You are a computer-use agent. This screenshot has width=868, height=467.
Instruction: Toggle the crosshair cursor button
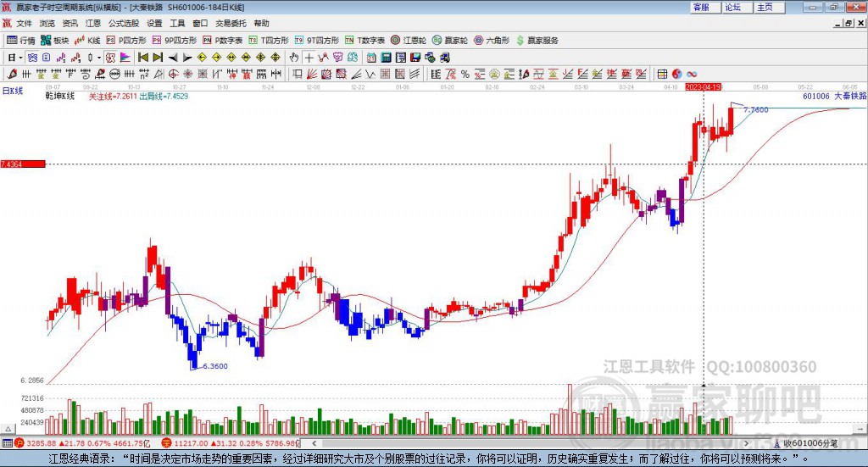(x=309, y=58)
